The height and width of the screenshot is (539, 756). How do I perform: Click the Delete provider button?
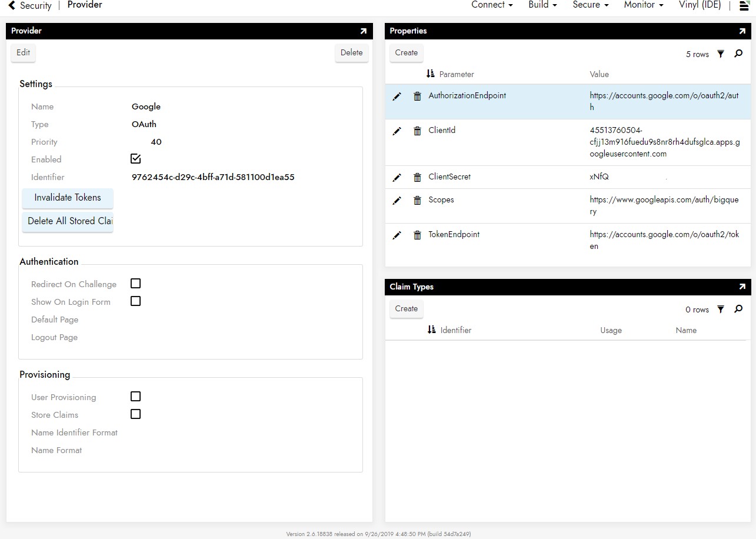[351, 52]
